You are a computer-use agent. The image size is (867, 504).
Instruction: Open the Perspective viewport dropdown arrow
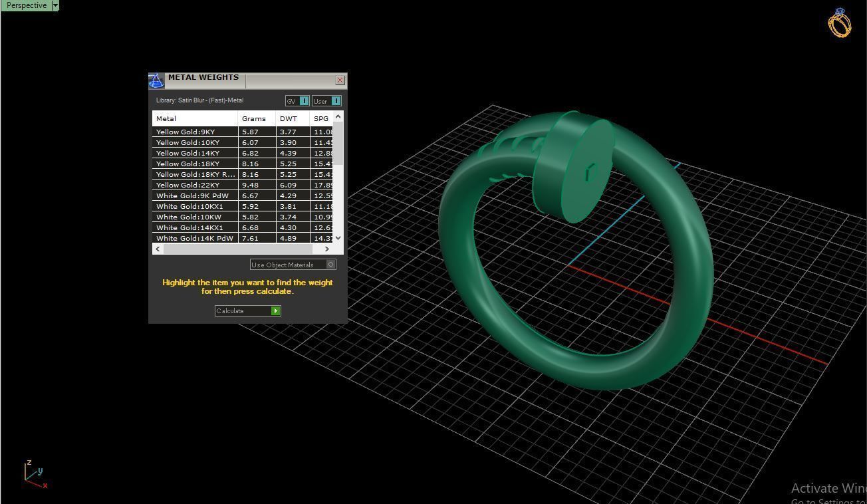tap(55, 5)
